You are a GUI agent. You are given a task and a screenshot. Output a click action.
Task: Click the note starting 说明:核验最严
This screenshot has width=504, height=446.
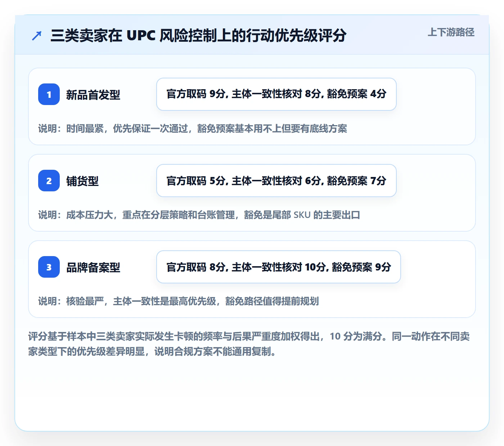point(179,301)
